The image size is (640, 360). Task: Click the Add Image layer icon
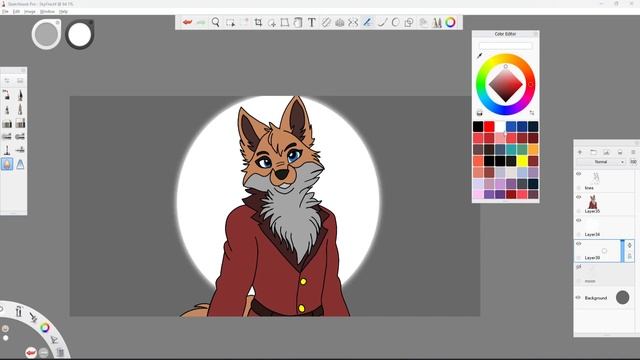point(607,152)
